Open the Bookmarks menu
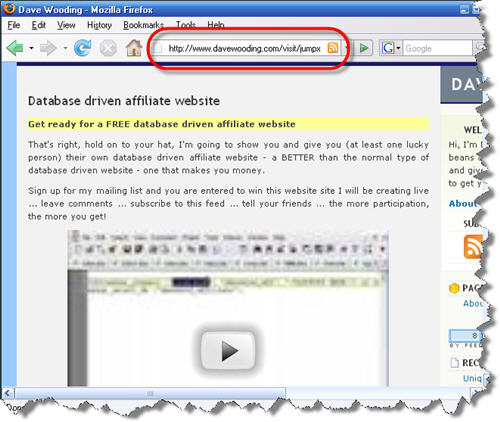 [143, 25]
